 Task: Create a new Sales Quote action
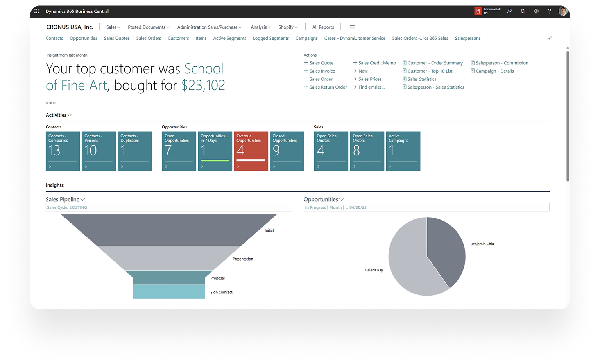(319, 63)
